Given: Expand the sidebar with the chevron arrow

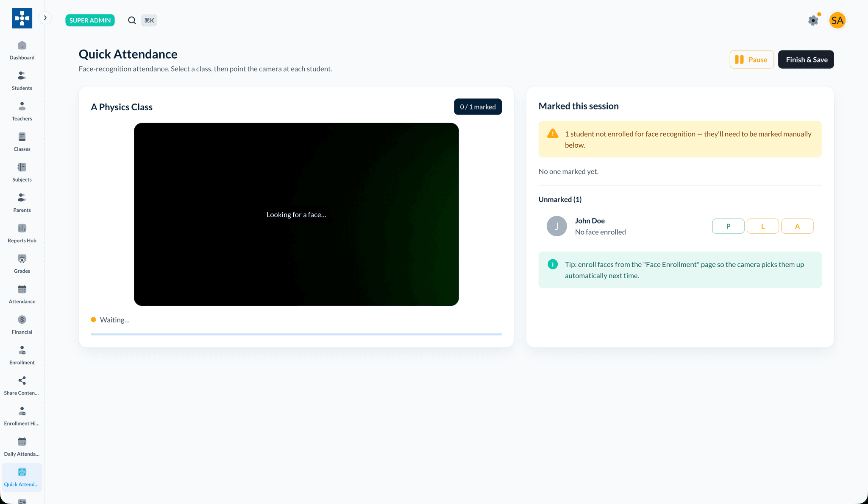Looking at the screenshot, I should coord(45,18).
